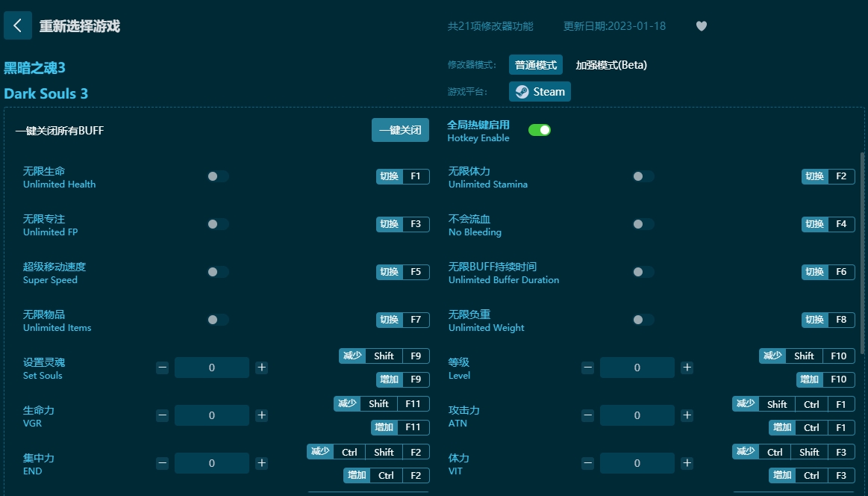This screenshot has height=496, width=868.
Task: Turn on Unlimited FP toggle
Action: [217, 224]
